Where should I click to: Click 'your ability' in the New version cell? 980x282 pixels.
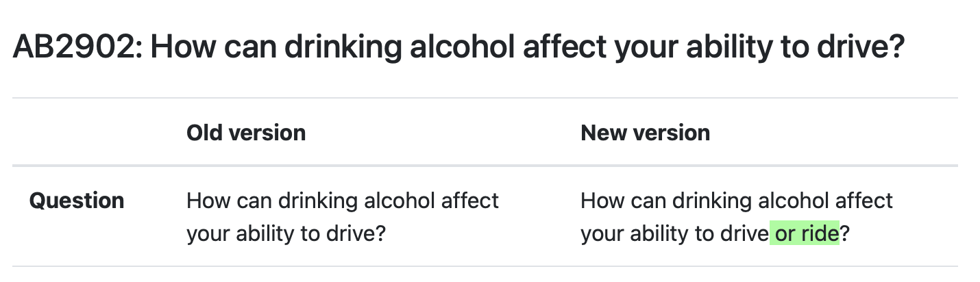tap(635, 234)
